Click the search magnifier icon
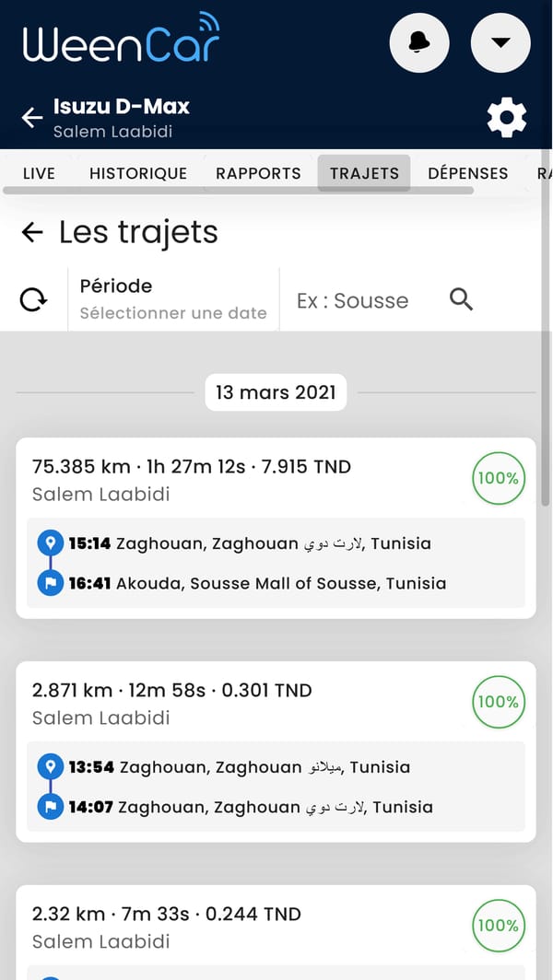This screenshot has height=980, width=553. [x=461, y=299]
